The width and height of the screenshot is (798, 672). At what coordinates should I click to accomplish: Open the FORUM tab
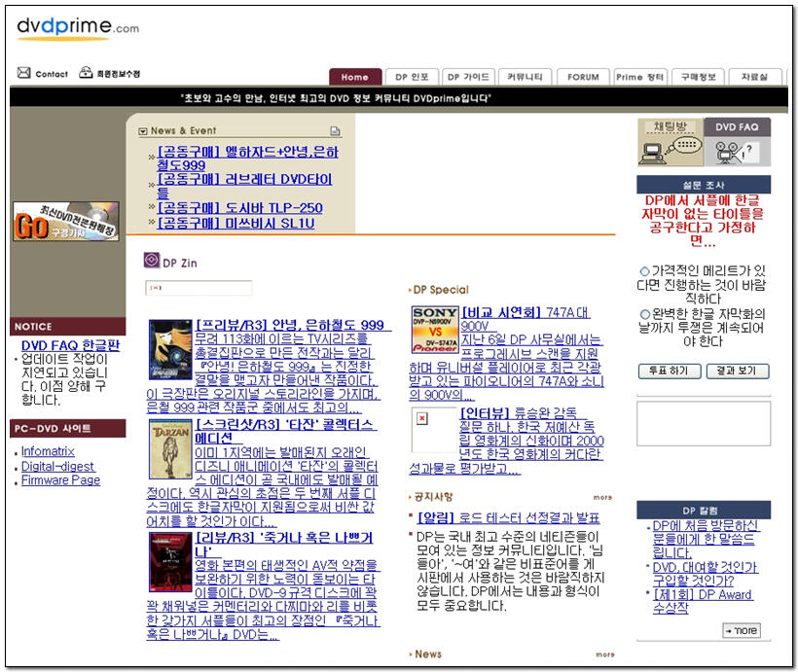(x=583, y=77)
